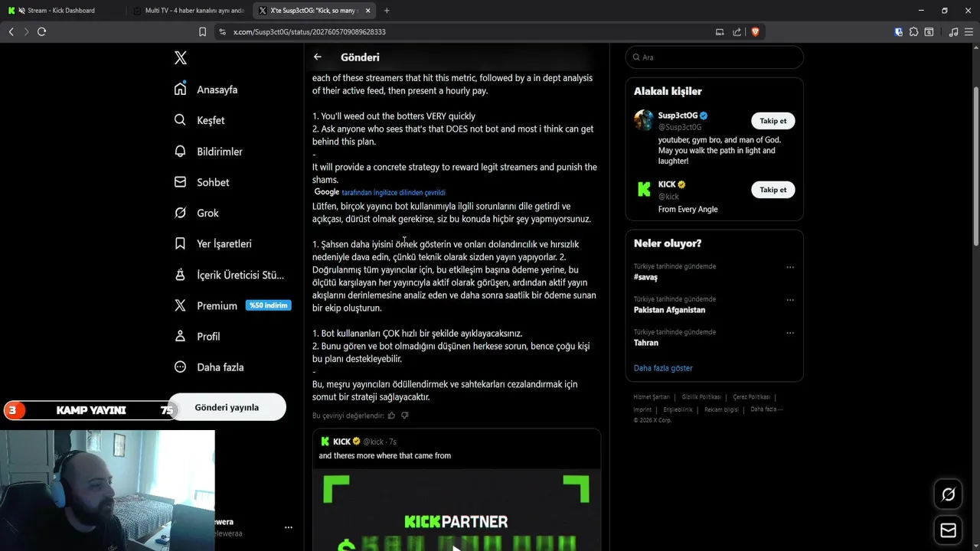Viewport: 980px width, 551px height.
Task: Open İçerik Üreticisi Stüdyosu
Action: point(229,275)
